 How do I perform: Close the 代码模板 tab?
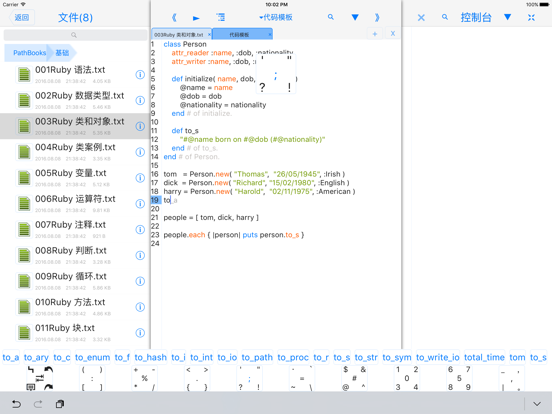(x=270, y=34)
